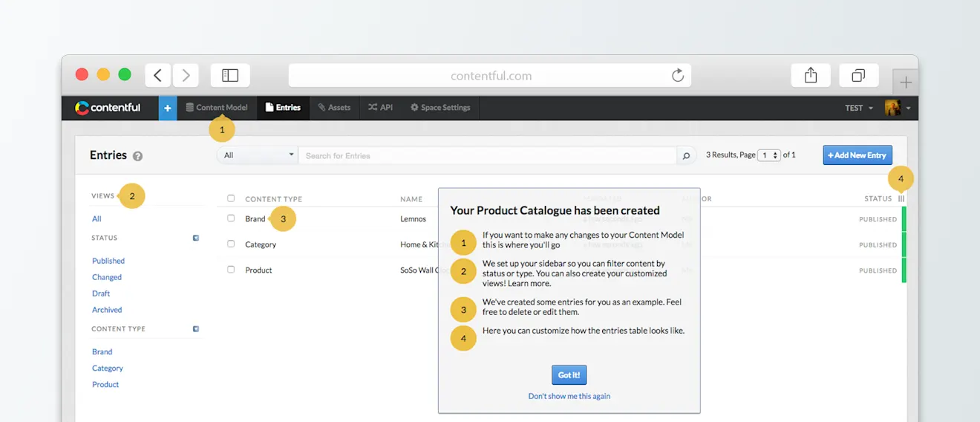Collapse the Content Type section in sidebar

[196, 328]
